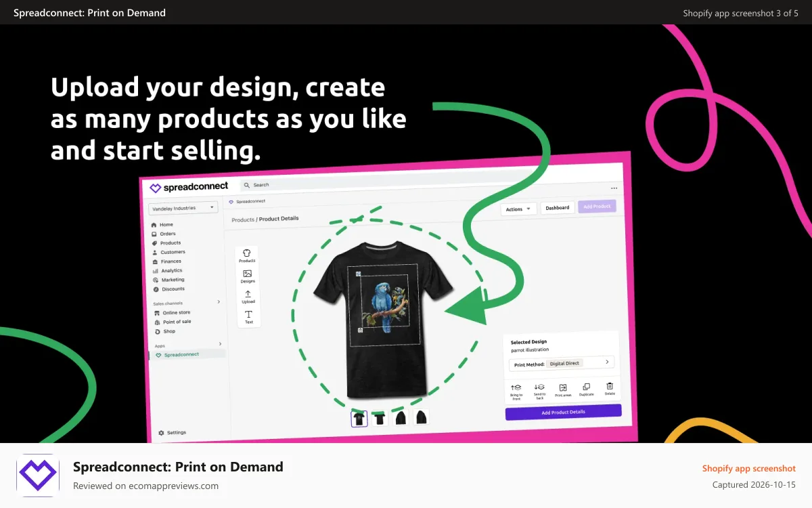The image size is (812, 508).
Task: Open the Products tool in the designer panel
Action: point(247,255)
